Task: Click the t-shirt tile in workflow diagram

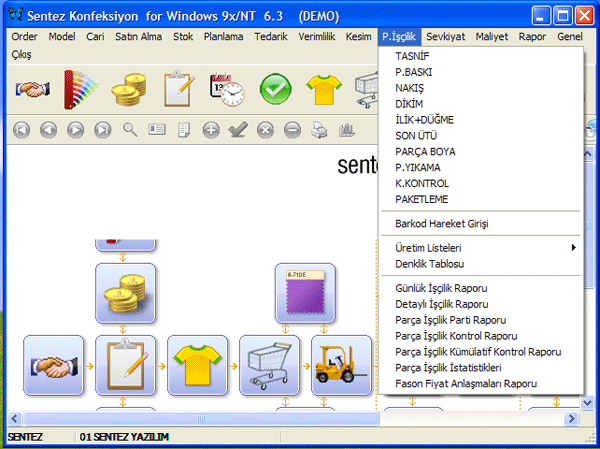Action: click(x=197, y=366)
